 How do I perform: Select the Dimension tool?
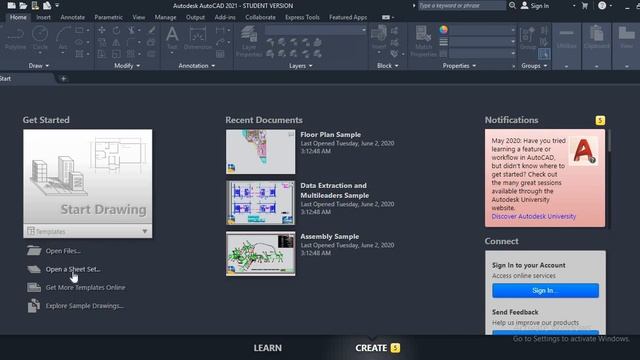coord(198,38)
